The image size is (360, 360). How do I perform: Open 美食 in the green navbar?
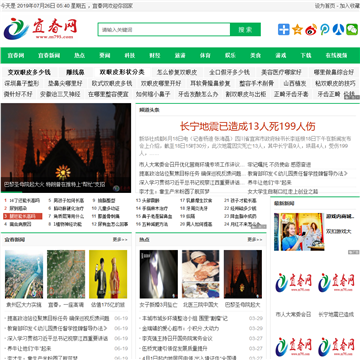pos(255,55)
